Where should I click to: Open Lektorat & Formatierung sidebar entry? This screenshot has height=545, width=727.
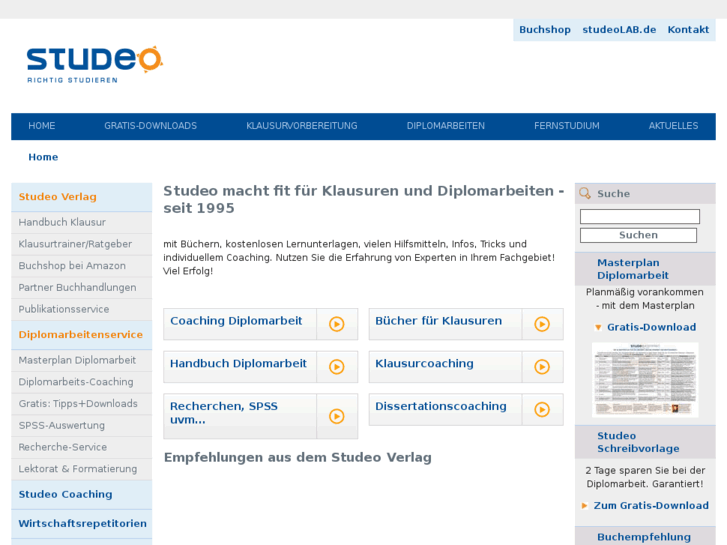point(82,469)
